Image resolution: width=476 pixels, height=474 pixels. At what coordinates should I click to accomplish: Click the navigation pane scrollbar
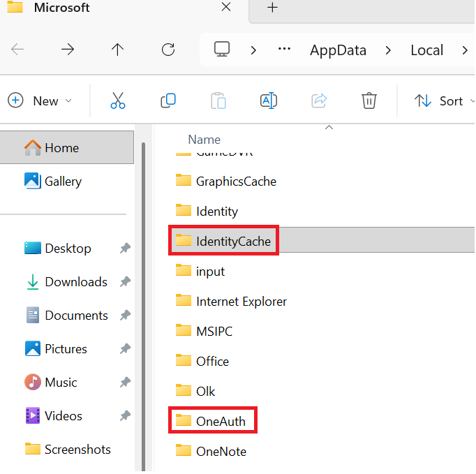pyautogui.click(x=143, y=306)
